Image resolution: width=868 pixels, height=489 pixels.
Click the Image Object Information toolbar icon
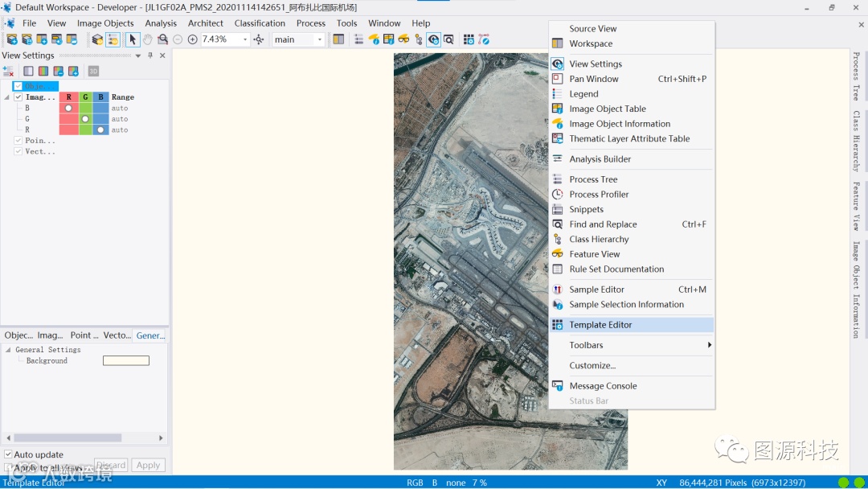[x=374, y=39]
